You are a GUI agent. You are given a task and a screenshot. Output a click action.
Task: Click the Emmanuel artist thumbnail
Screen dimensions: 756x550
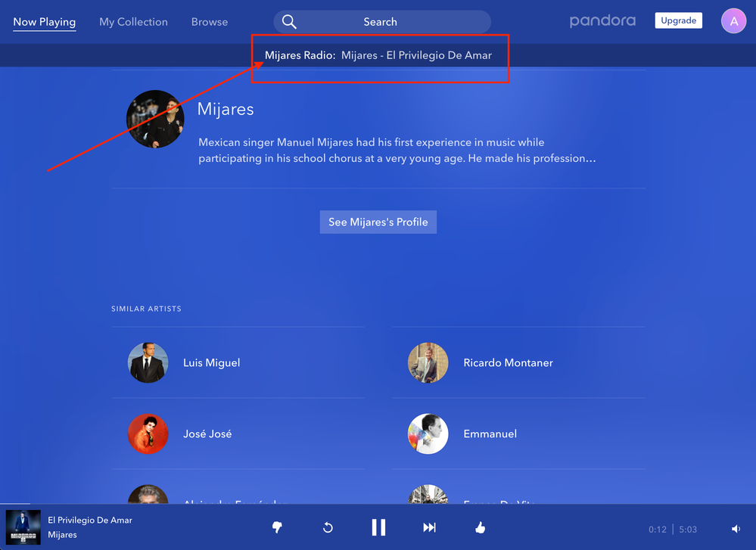pos(428,434)
